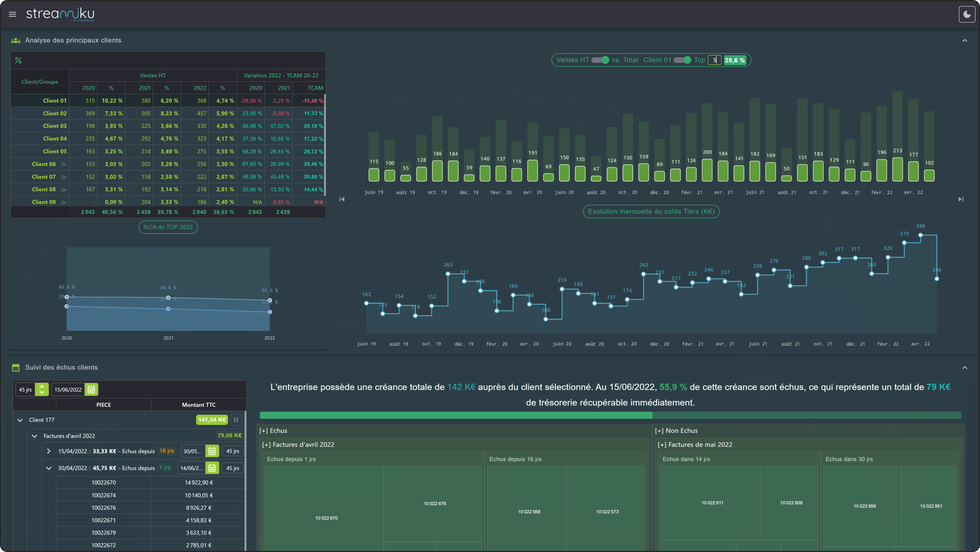Open calendar picker next to 15/06/2022
980x552 pixels.
tap(91, 390)
